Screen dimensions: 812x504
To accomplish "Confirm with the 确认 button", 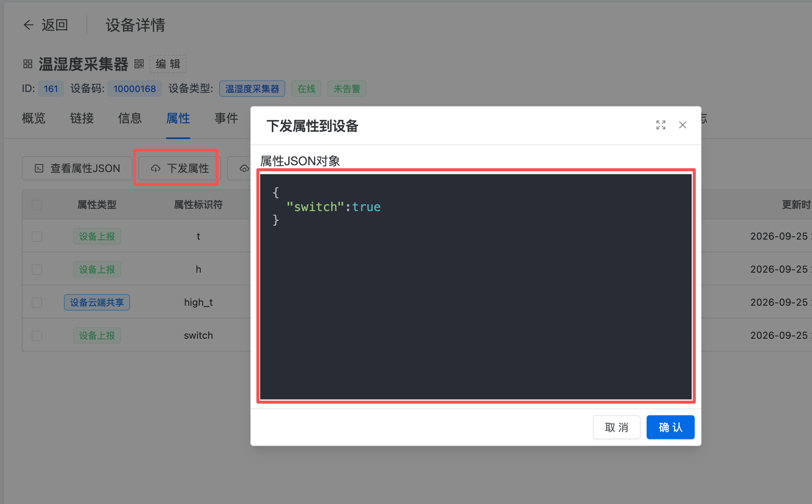I will 670,427.
